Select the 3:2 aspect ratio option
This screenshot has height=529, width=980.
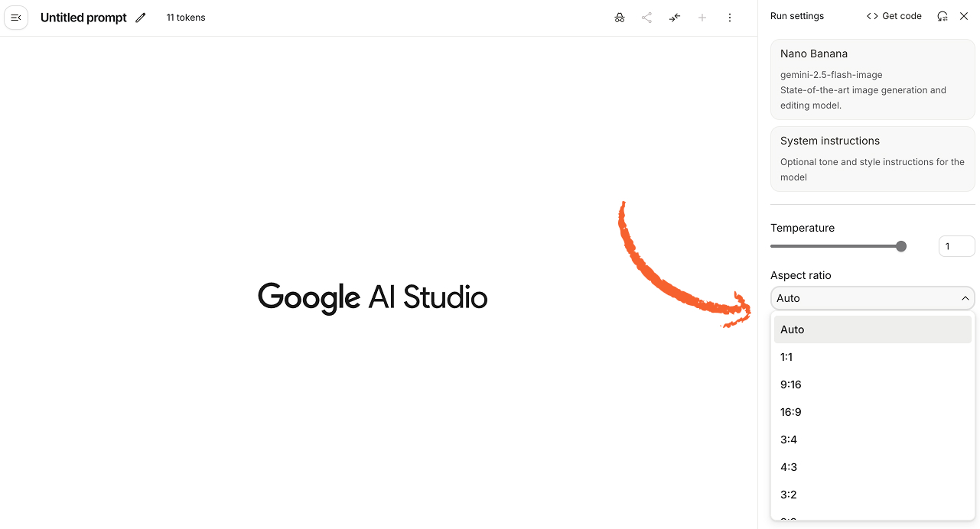click(873, 495)
